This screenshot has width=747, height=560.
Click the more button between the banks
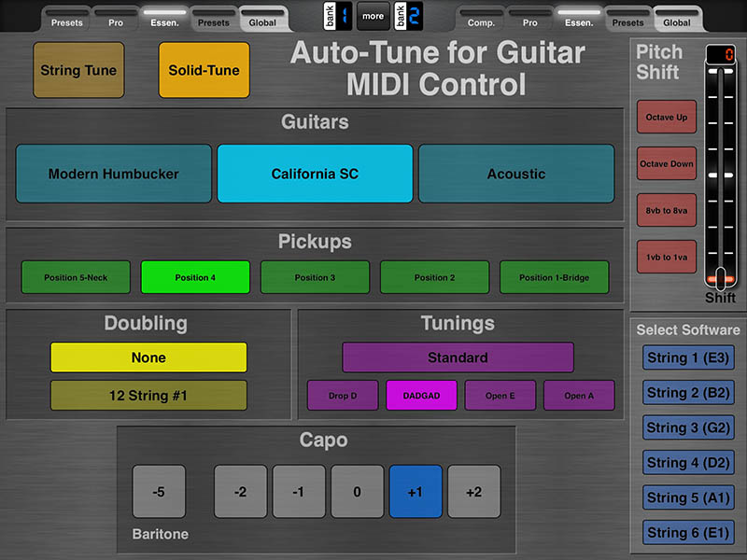[373, 16]
